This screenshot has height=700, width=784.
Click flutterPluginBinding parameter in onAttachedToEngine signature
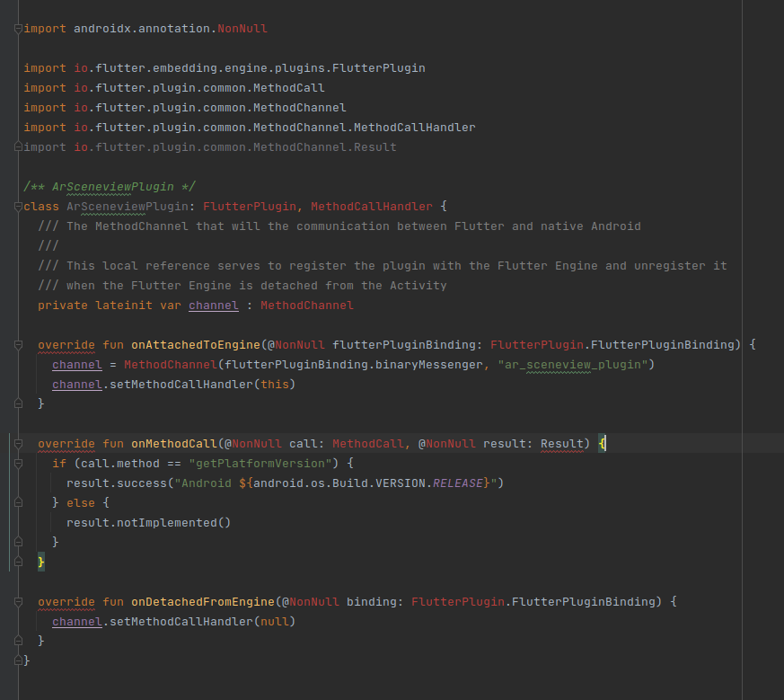point(404,345)
